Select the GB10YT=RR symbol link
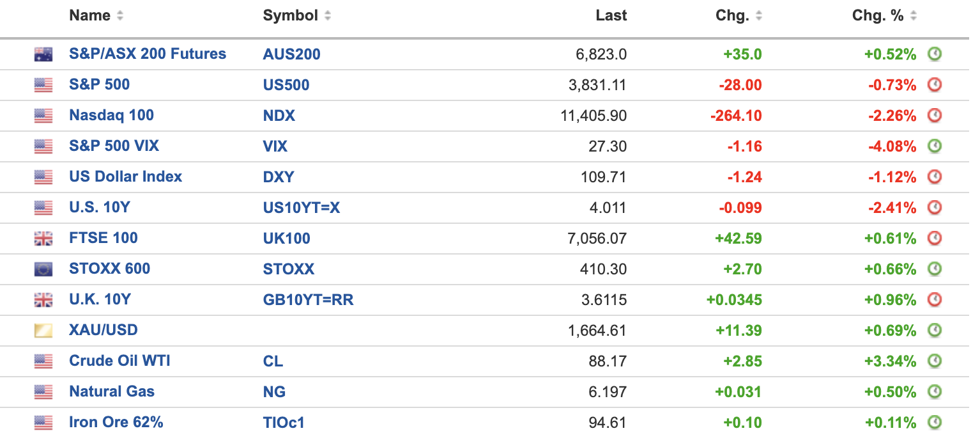The image size is (980, 440). click(308, 299)
